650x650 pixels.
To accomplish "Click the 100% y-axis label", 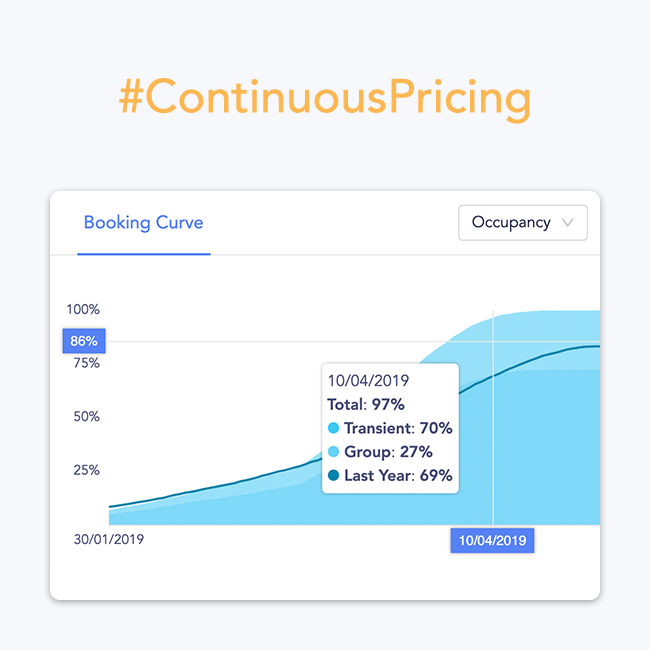I will coord(83,310).
